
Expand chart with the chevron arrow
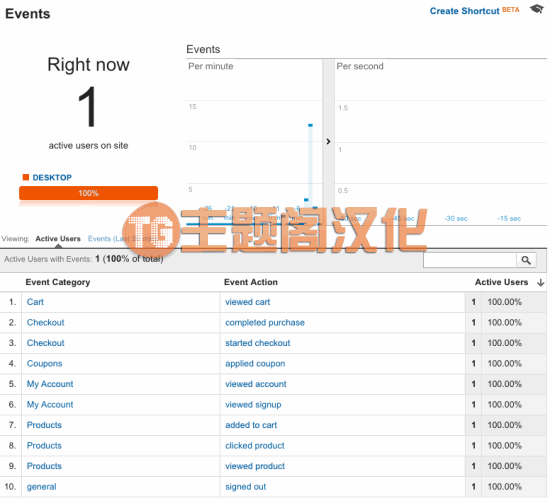(328, 141)
